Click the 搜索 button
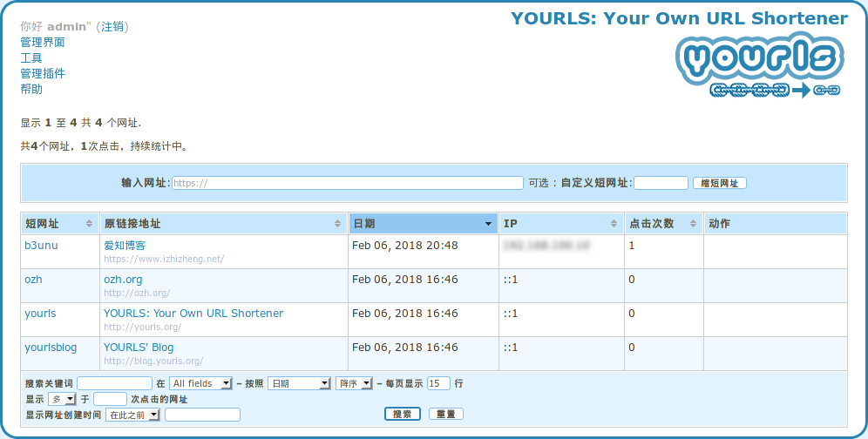Screen dimensions: 868x439 [403, 415]
